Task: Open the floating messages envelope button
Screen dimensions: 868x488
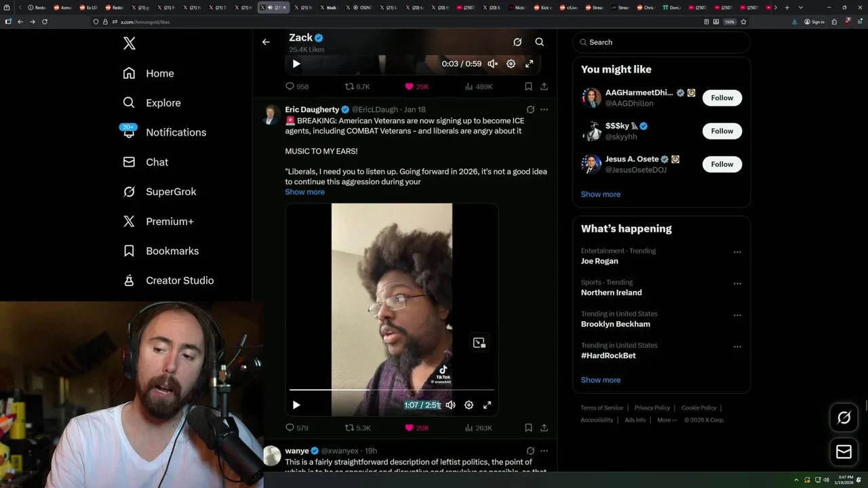Action: coord(844,451)
